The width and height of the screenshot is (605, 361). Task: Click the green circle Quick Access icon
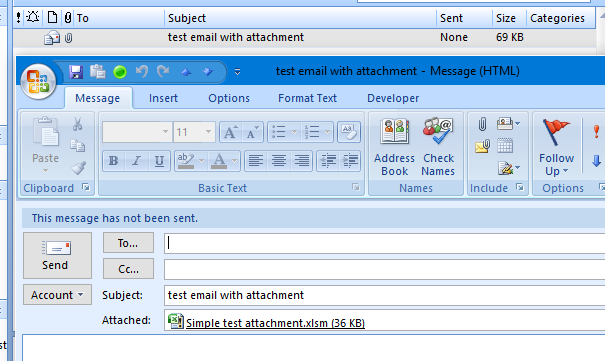[120, 72]
